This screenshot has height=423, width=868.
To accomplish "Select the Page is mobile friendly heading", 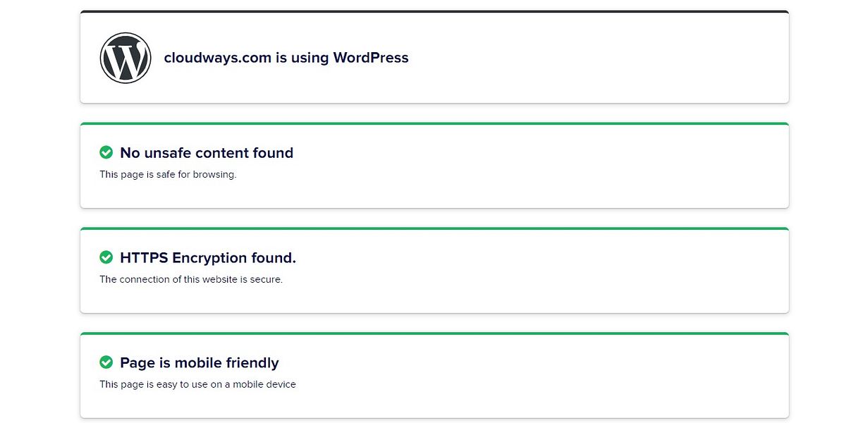I will click(x=200, y=362).
